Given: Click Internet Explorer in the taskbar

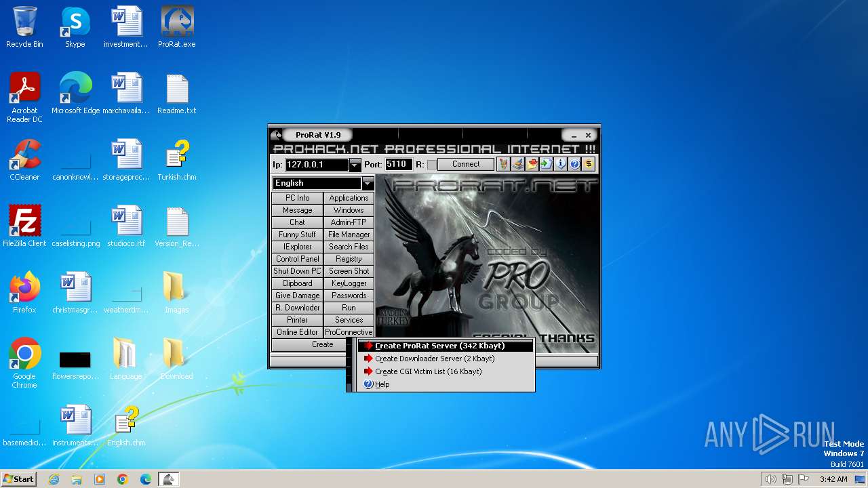Looking at the screenshot, I should [54, 479].
